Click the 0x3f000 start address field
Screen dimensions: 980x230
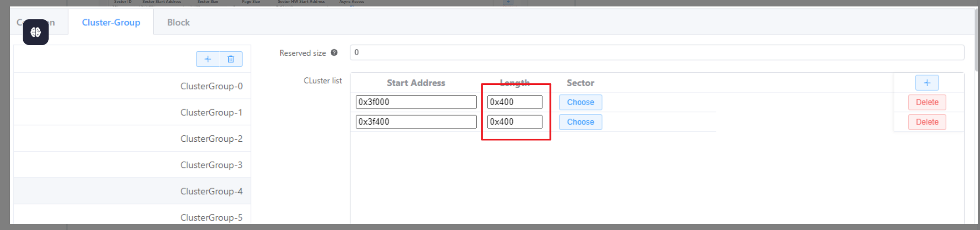click(x=416, y=102)
